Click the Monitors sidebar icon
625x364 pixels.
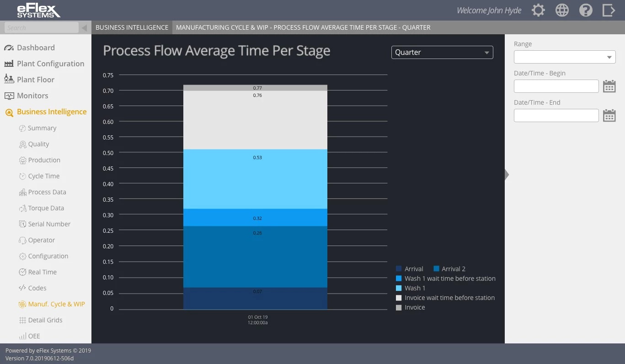10,96
